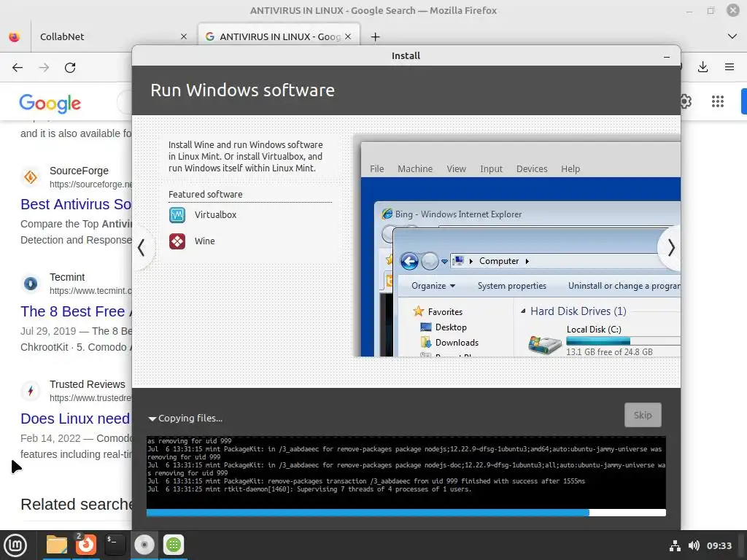Open Firefox downloads panel
Viewport: 747px width, 560px height.
click(703, 67)
